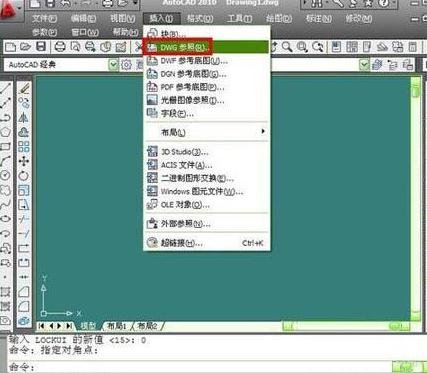The image size is (427, 373).
Task: Select the Circle draw tool
Action: [x=5, y=176]
